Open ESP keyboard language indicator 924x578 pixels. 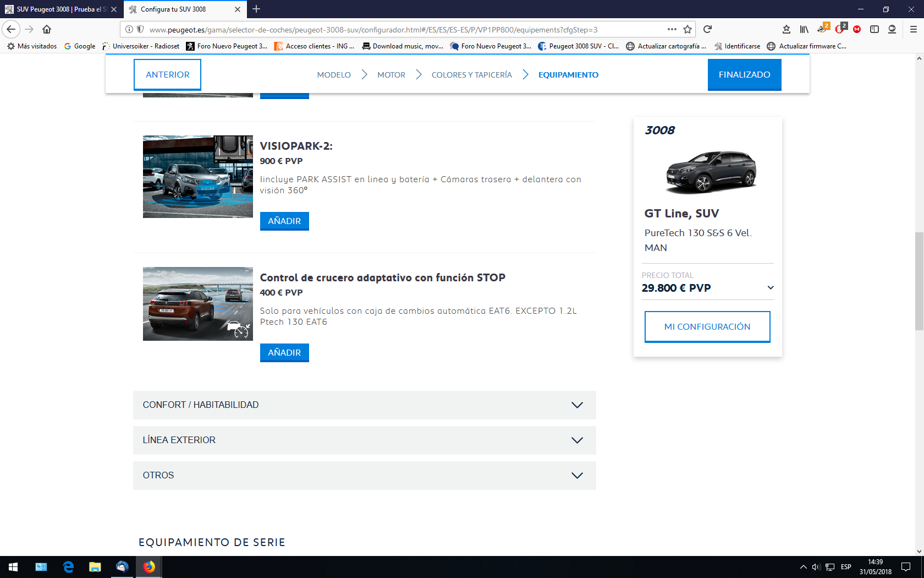pos(846,567)
